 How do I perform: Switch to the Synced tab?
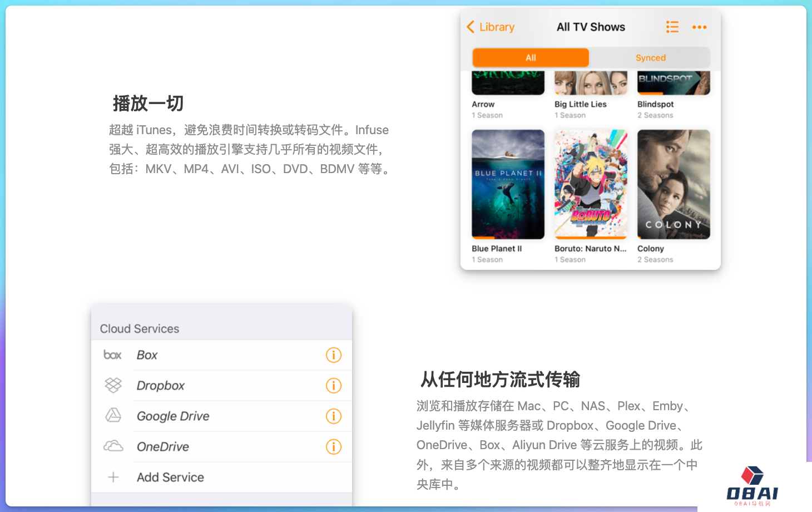coord(650,58)
